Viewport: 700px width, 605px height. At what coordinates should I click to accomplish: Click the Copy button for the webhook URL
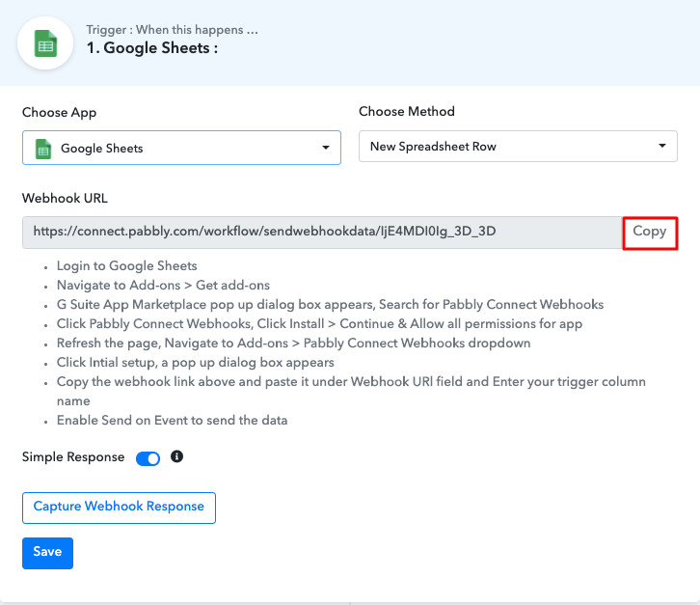[650, 233]
